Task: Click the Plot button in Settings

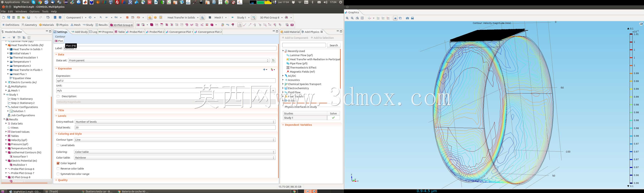Action: 59,41
